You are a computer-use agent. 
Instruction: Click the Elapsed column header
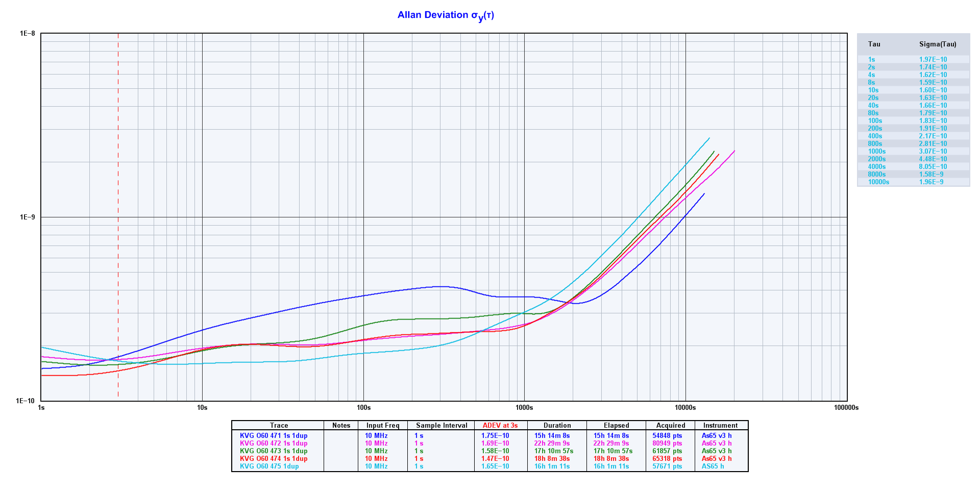[x=616, y=426]
